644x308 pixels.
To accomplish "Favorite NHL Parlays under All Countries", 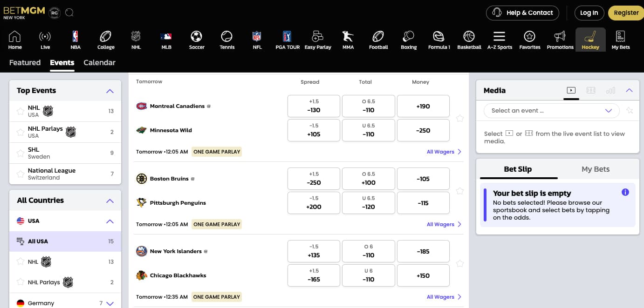I will click(21, 282).
